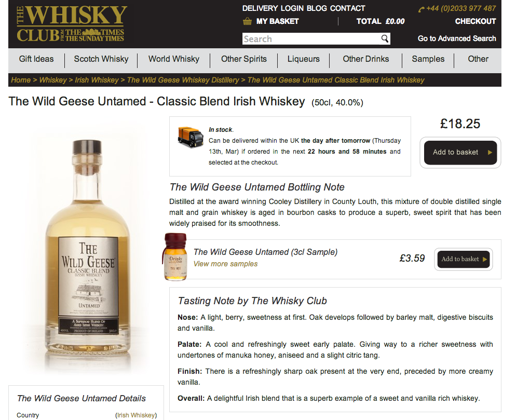
Task: Click inside the Search input field
Action: (x=311, y=39)
